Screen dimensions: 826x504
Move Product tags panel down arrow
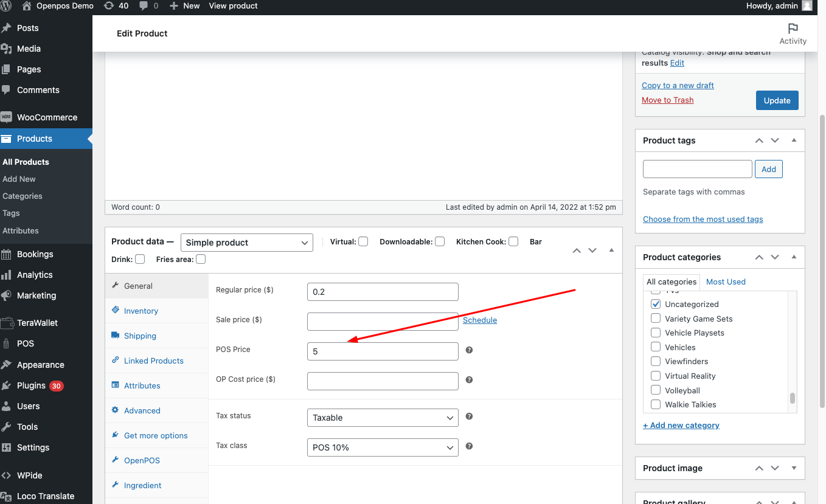[x=775, y=140]
